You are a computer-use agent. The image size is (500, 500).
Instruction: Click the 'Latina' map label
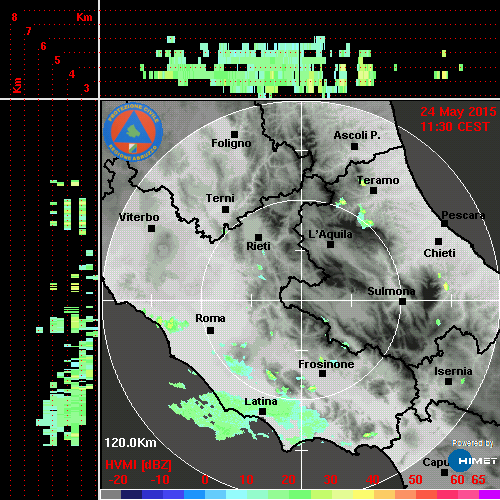coord(261,401)
